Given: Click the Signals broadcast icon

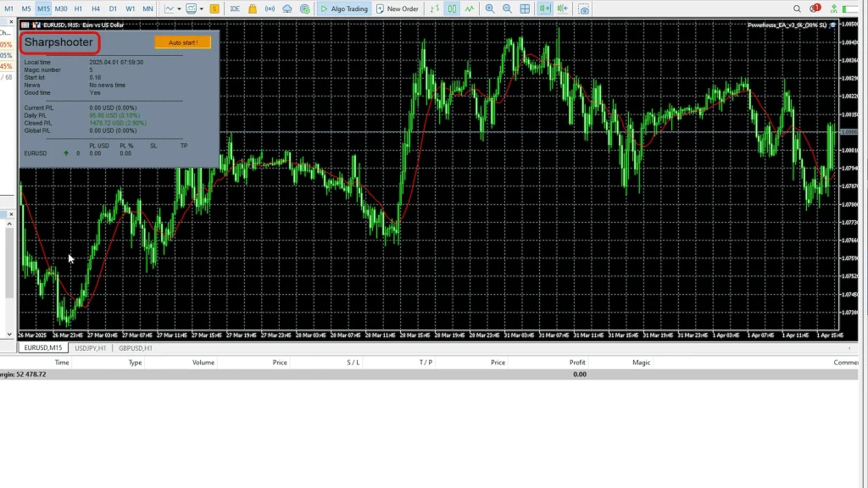Looking at the screenshot, I should (270, 8).
